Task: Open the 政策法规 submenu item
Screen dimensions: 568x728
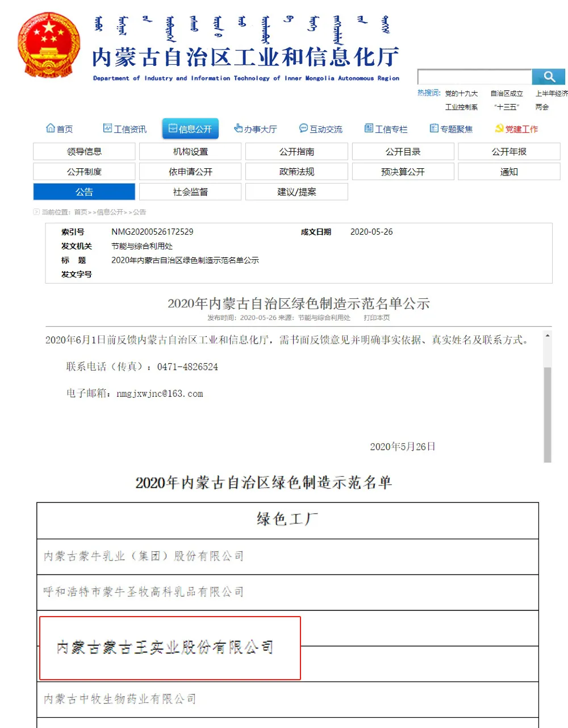Action: (x=296, y=172)
